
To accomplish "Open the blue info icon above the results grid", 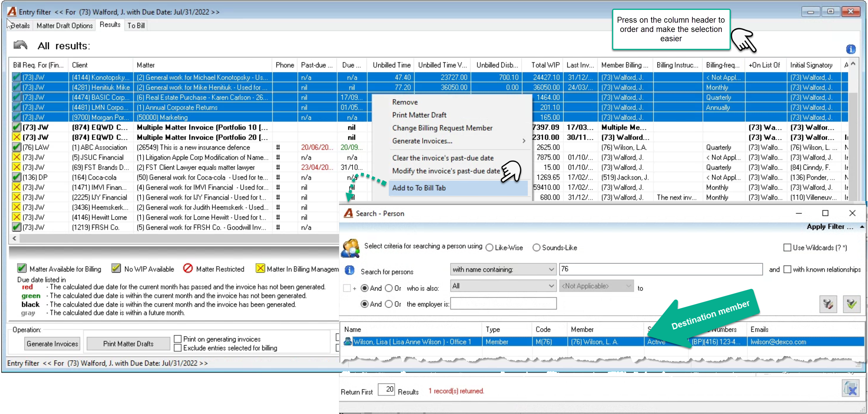I will (x=850, y=49).
